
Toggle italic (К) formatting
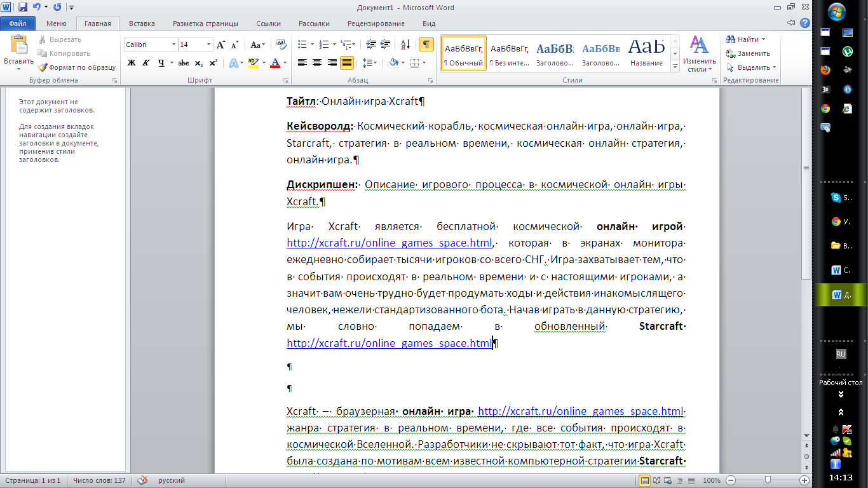pyautogui.click(x=146, y=63)
